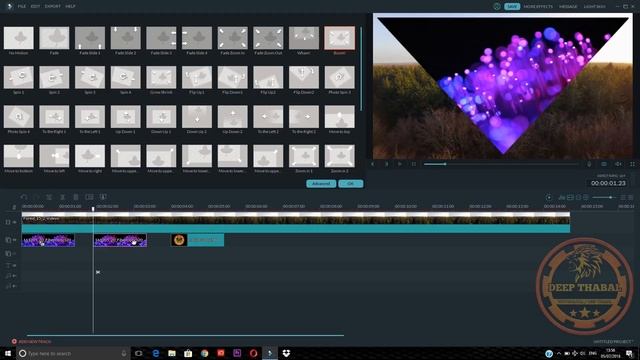Open the EDIT menu
This screenshot has height=360, width=640.
36,6
